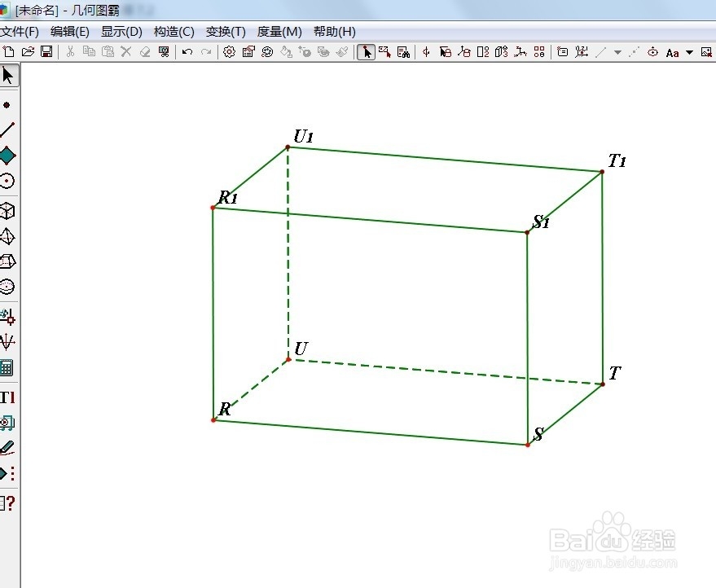This screenshot has height=588, width=716.
Task: Select the arrow selection tool in left sidebar
Action: pyautogui.click(x=8, y=76)
